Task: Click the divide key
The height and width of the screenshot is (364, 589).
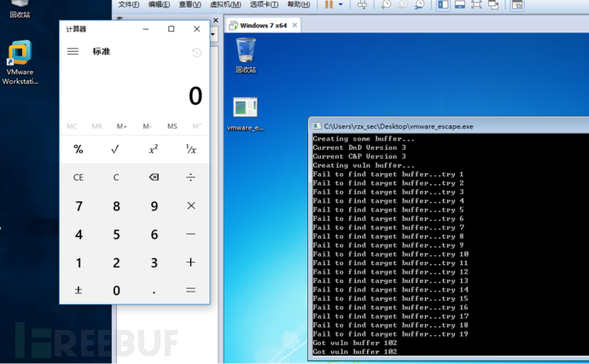Action: (x=191, y=177)
